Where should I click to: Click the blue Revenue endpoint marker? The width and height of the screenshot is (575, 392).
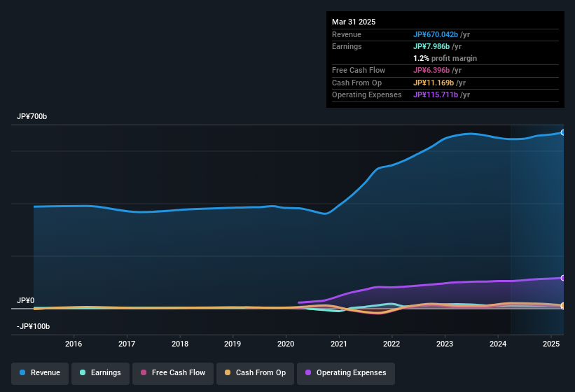563,132
